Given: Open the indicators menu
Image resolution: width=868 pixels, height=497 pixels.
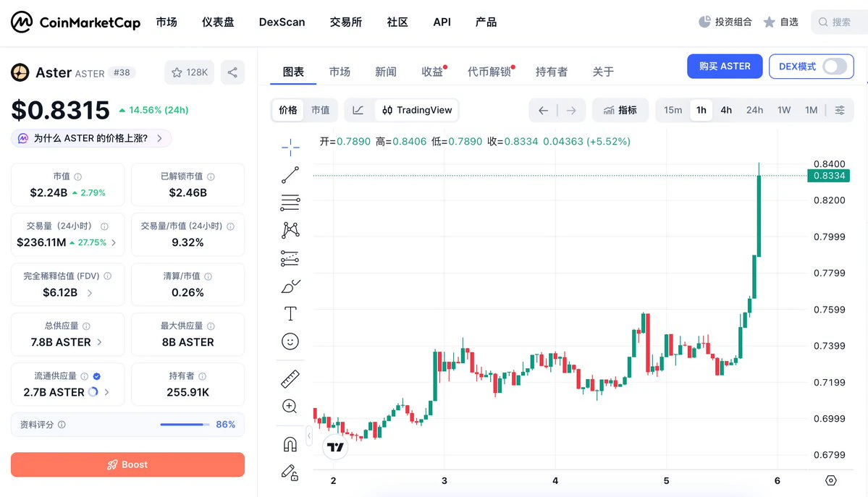Looking at the screenshot, I should click(620, 110).
